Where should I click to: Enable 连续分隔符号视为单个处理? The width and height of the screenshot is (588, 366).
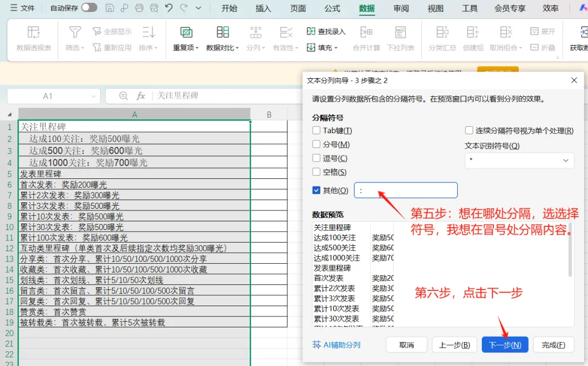(469, 131)
